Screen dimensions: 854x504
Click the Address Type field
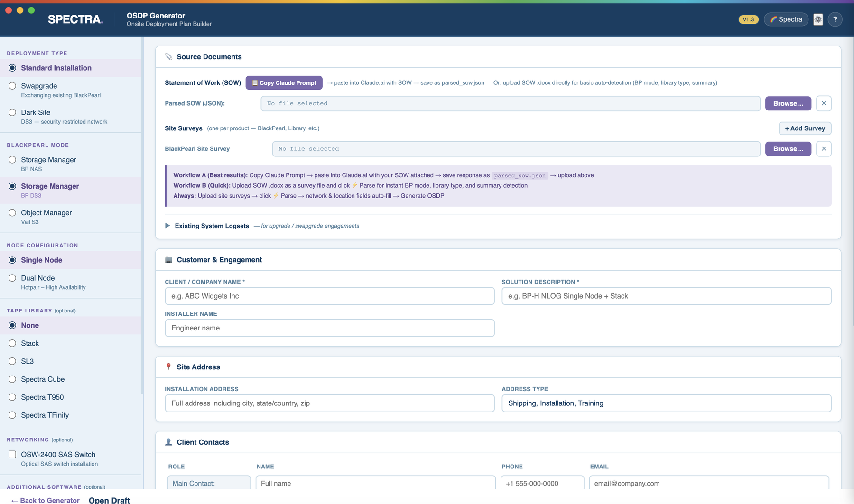click(x=667, y=403)
